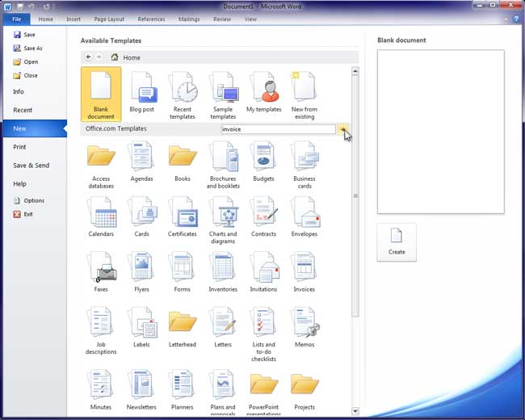525x420 pixels.
Task: Open Recent templates
Action: point(183,95)
